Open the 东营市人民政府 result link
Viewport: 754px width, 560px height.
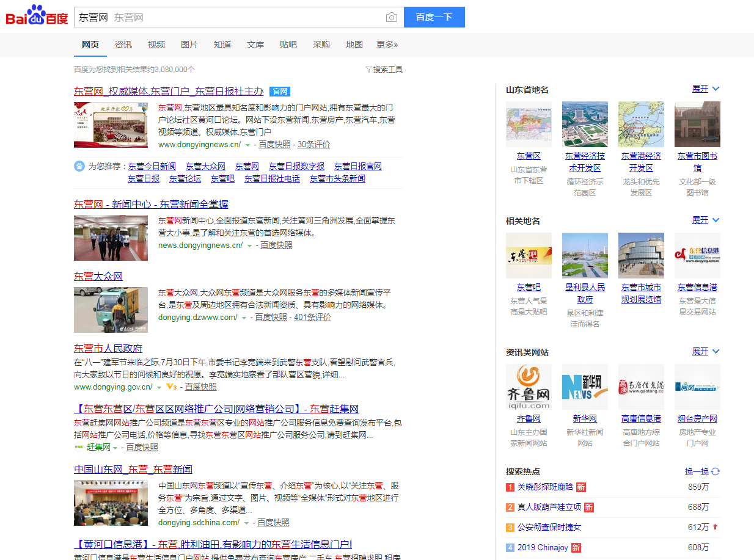(x=108, y=348)
